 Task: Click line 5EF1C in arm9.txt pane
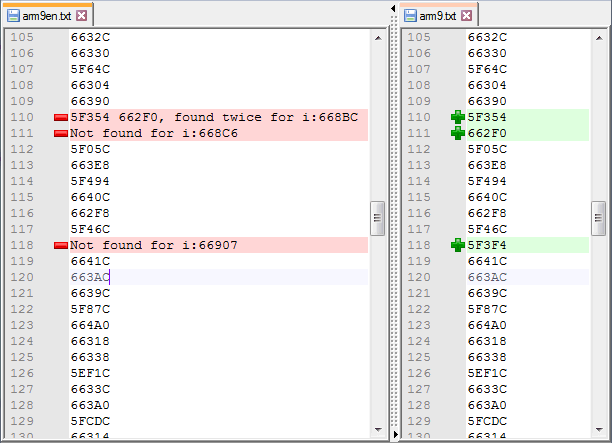(x=487, y=373)
